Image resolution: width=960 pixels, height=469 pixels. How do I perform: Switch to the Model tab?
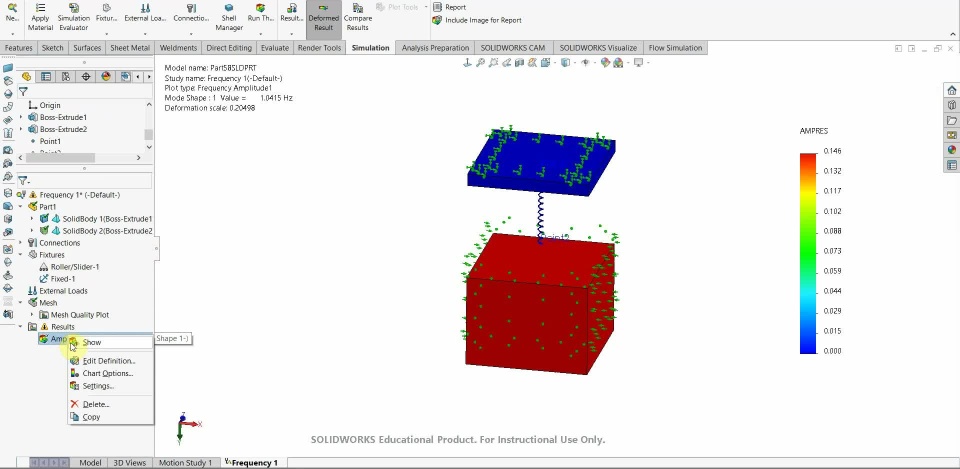click(x=90, y=463)
